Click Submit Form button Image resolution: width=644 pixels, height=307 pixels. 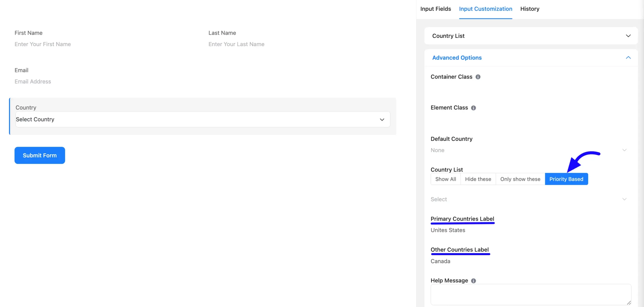tap(40, 155)
